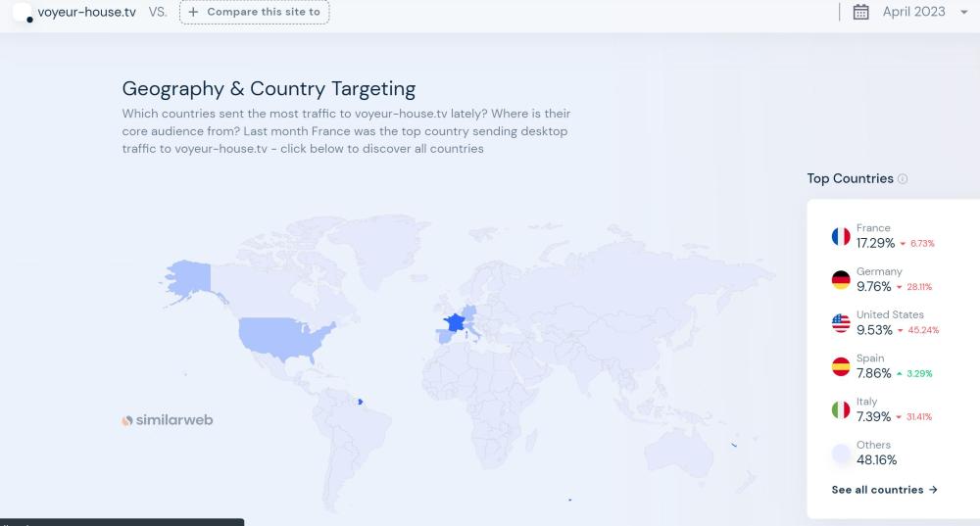Screen dimensions: 980x526
Task: Click the voyeur-house.tv site favicon
Action: pyautogui.click(x=22, y=12)
